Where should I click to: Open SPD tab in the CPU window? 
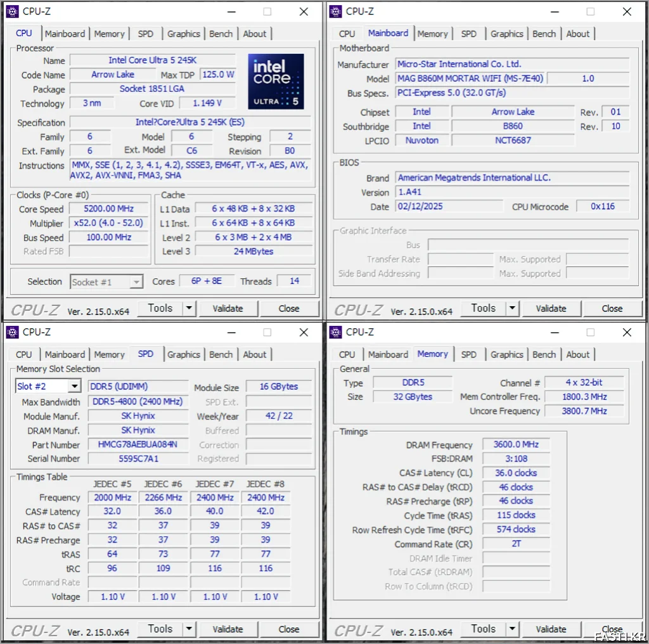pos(145,34)
